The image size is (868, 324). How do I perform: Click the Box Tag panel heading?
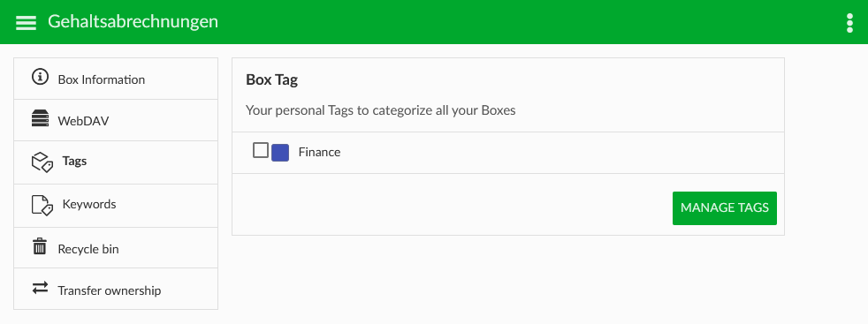pos(272,79)
